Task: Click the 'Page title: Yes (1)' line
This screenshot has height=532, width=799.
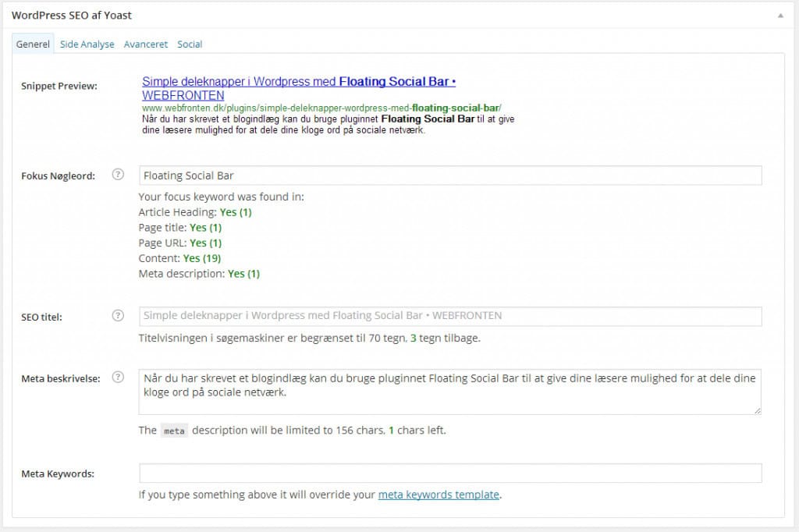Action: (180, 228)
